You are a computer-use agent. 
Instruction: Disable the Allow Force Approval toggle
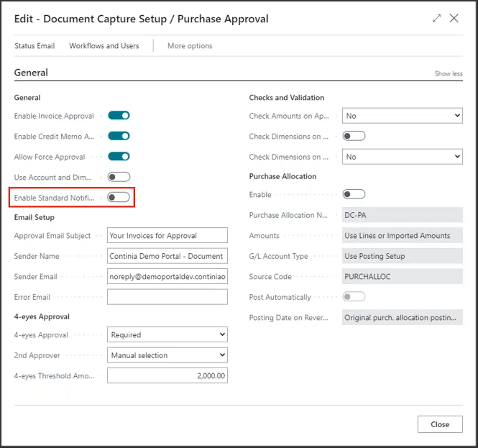(x=119, y=156)
